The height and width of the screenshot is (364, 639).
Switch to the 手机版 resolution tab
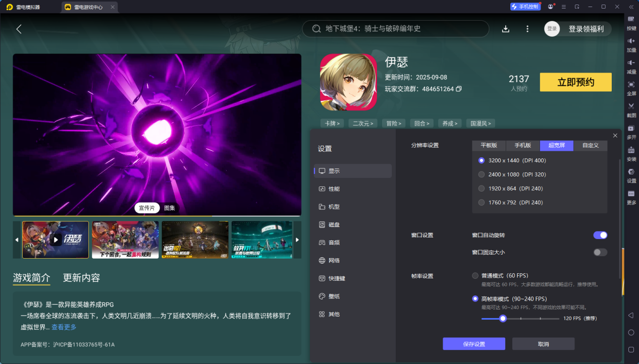523,145
